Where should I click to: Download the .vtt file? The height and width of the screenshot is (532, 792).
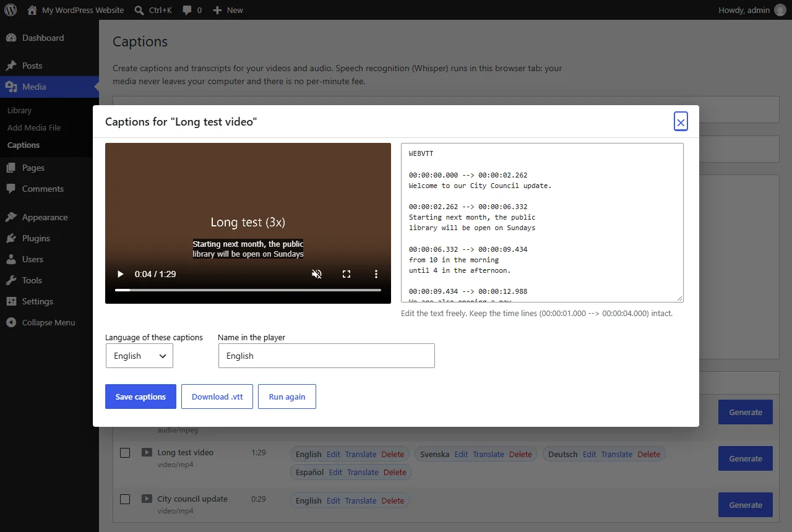pos(217,397)
